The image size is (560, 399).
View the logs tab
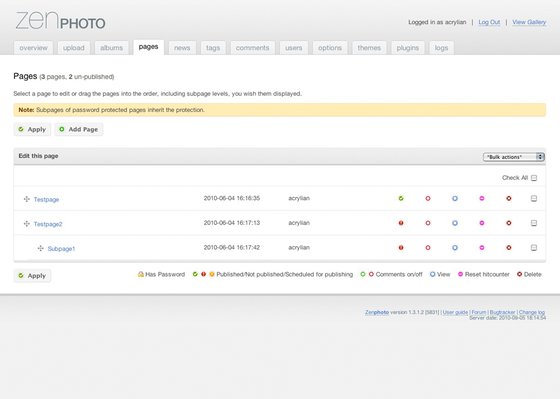[x=441, y=48]
